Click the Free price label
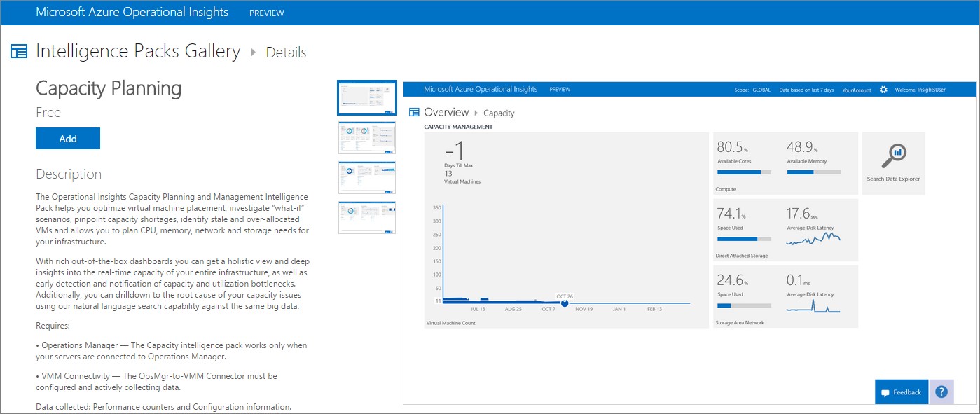Image resolution: width=980 pixels, height=414 pixels. 48,112
